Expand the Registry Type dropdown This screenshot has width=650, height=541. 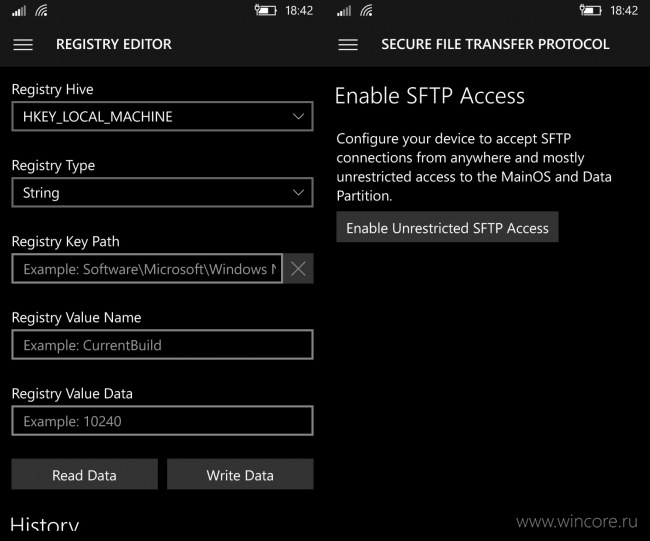tap(162, 192)
